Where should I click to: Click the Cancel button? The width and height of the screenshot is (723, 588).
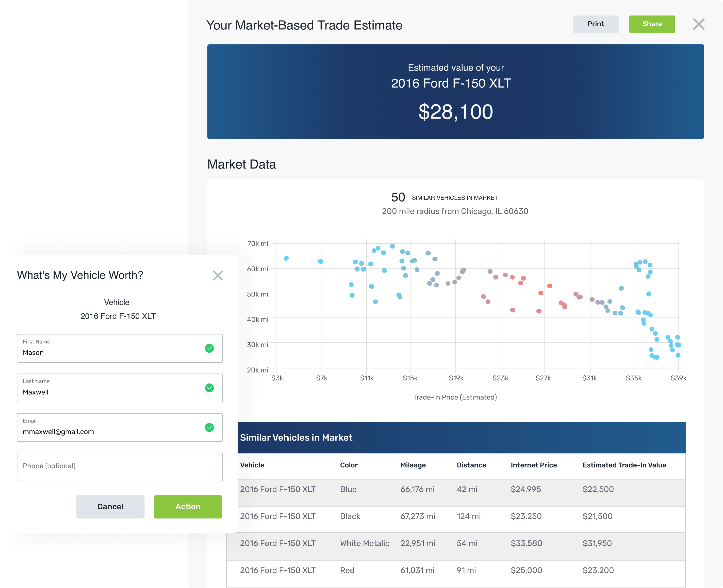110,507
